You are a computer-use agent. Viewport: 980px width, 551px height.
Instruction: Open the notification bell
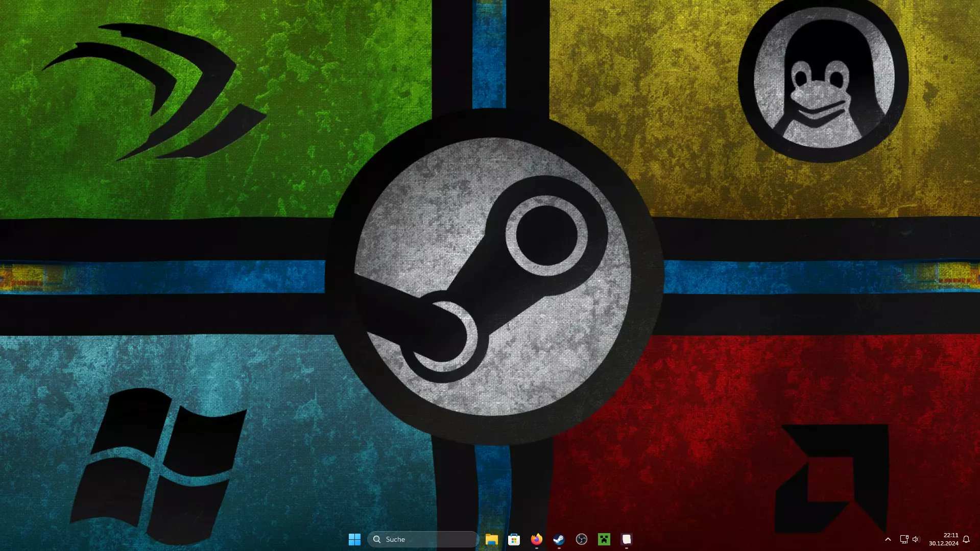click(966, 539)
